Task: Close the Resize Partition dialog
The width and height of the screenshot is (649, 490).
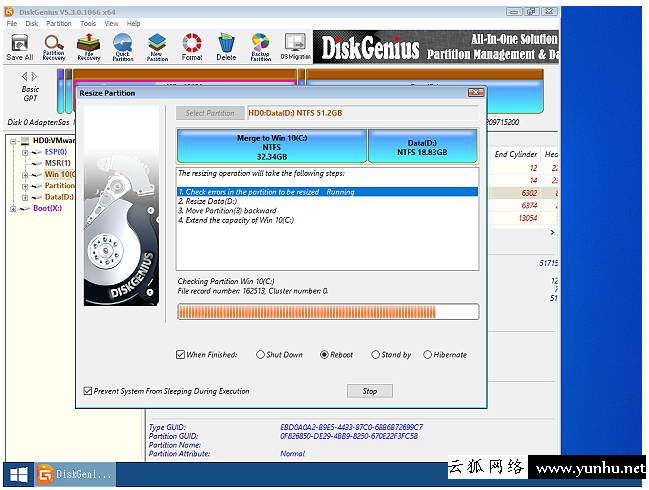Action: 476,92
